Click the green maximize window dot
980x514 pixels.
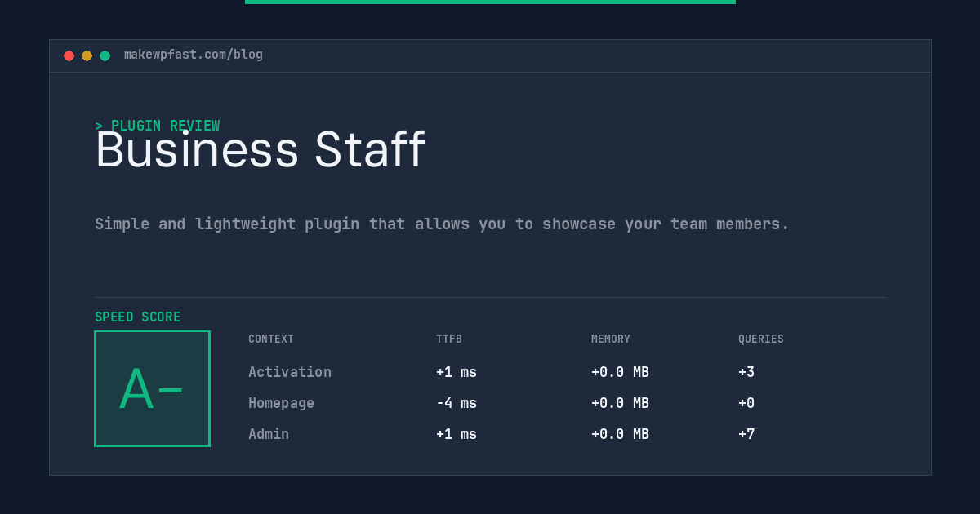105,55
